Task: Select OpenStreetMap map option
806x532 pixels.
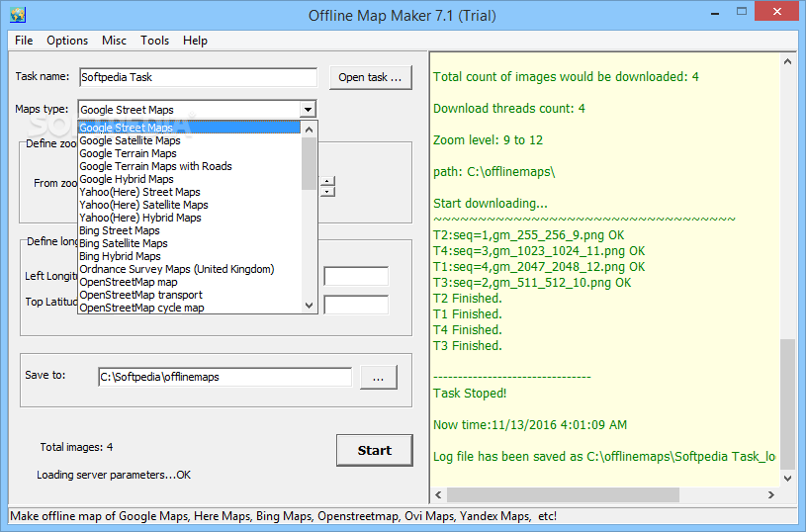Action: coord(189,282)
